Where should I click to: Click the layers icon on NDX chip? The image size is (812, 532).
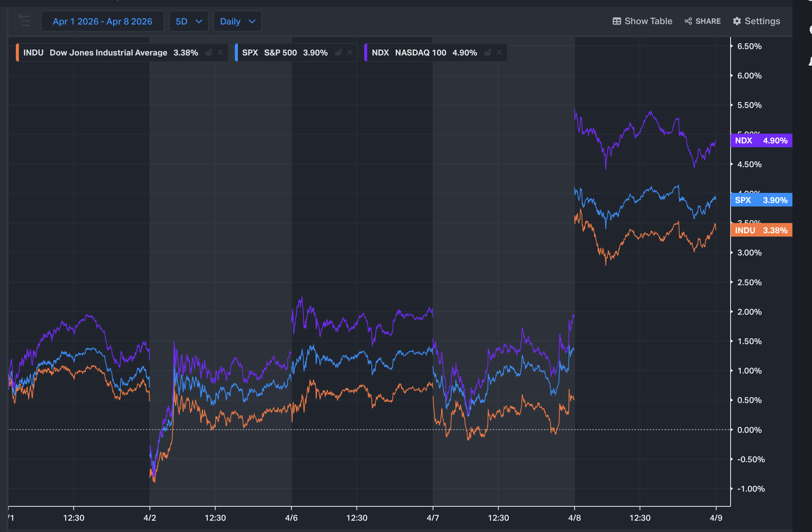click(487, 52)
